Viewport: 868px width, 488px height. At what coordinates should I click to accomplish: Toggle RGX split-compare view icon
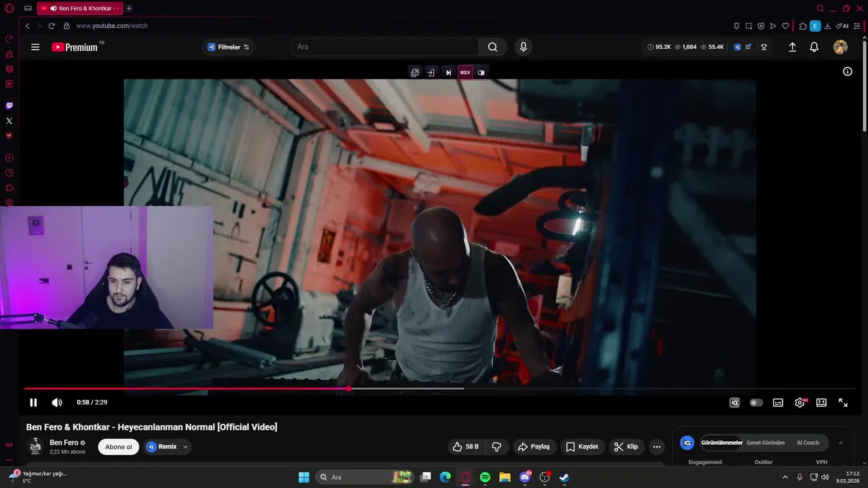click(481, 73)
